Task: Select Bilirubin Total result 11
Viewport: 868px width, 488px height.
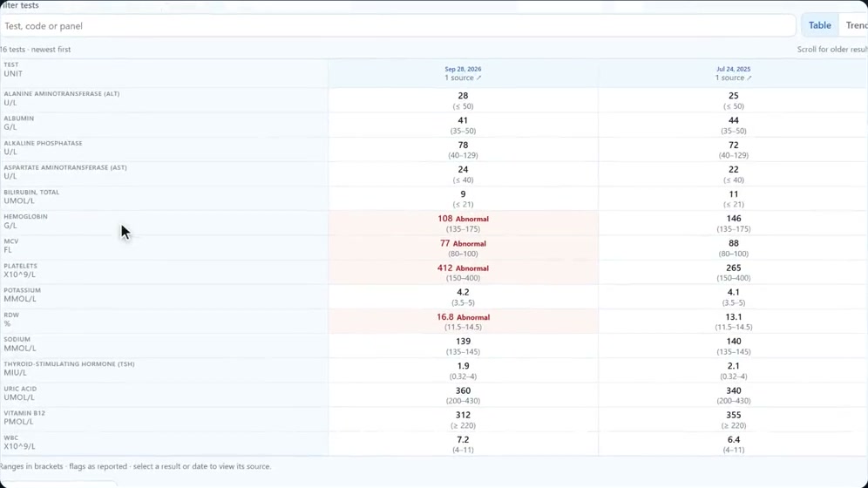Action: pos(734,194)
